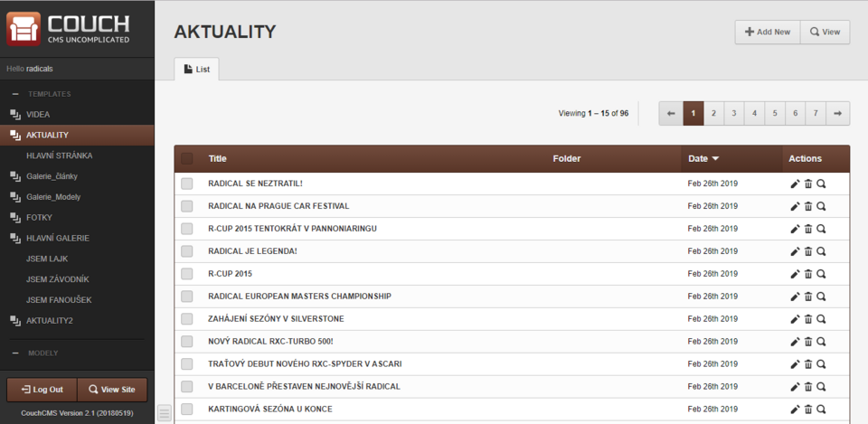Check the box for RADICAL SE NEZTRATIL!

(187, 184)
